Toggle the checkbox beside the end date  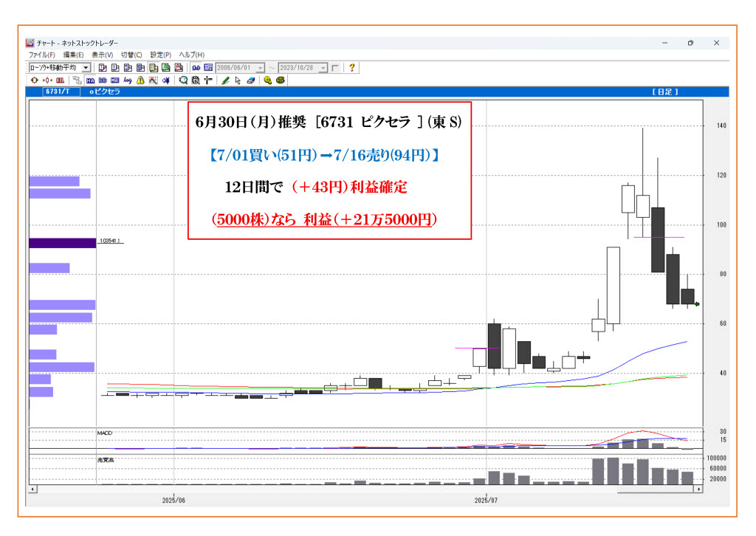pyautogui.click(x=335, y=68)
